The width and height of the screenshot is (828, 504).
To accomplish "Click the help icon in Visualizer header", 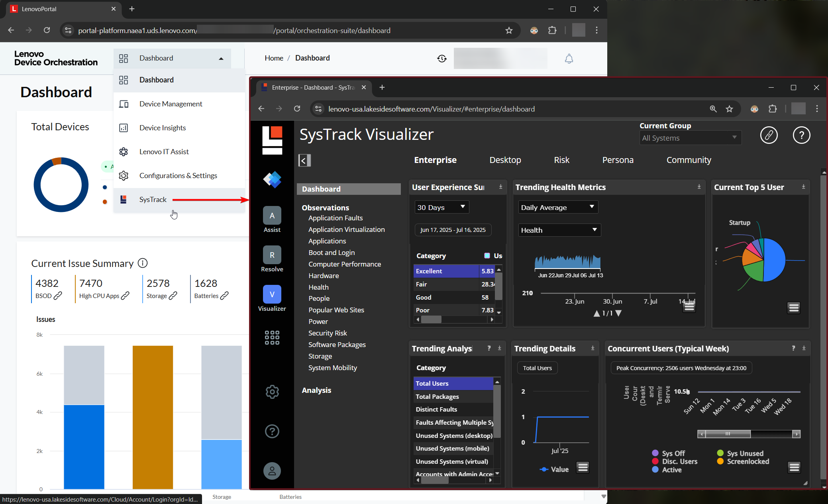I will (x=801, y=135).
